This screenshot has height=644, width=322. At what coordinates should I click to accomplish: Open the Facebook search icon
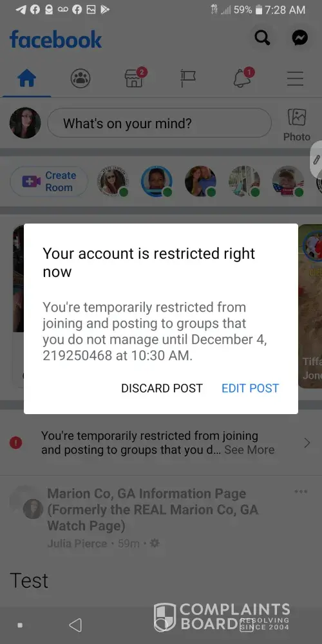coord(263,38)
